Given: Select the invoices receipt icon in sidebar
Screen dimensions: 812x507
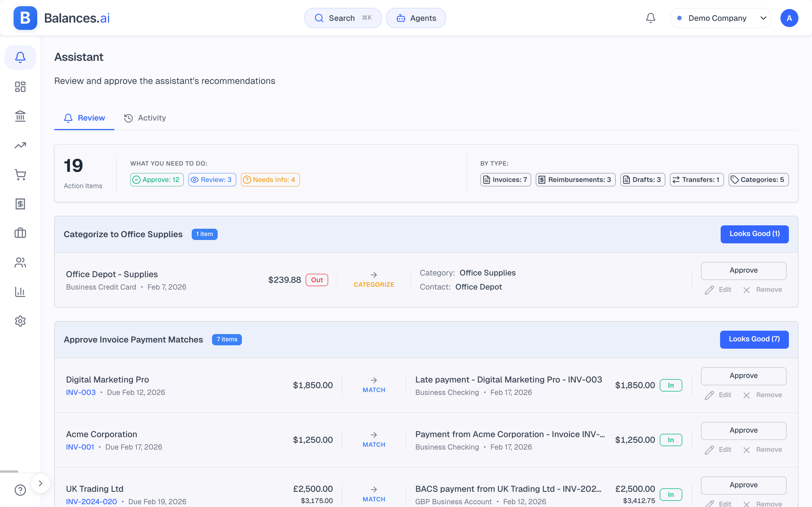Looking at the screenshot, I should click(x=20, y=204).
